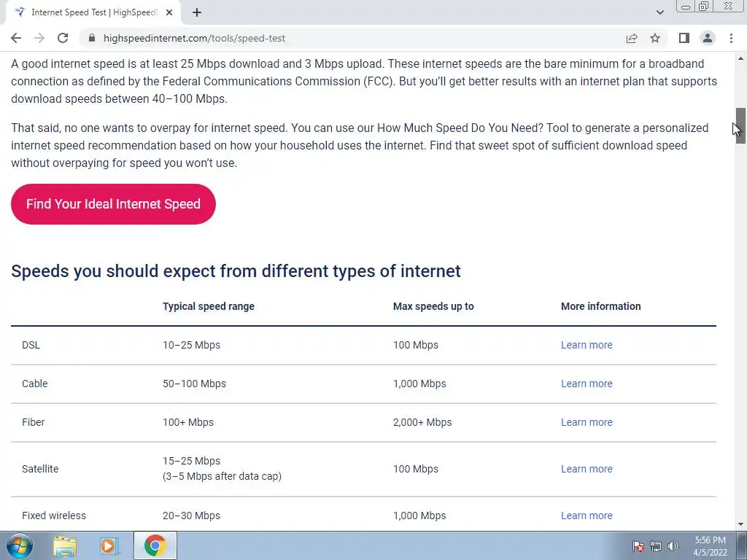
Task: Select the 'Typical speed range' header
Action: pyautogui.click(x=208, y=306)
